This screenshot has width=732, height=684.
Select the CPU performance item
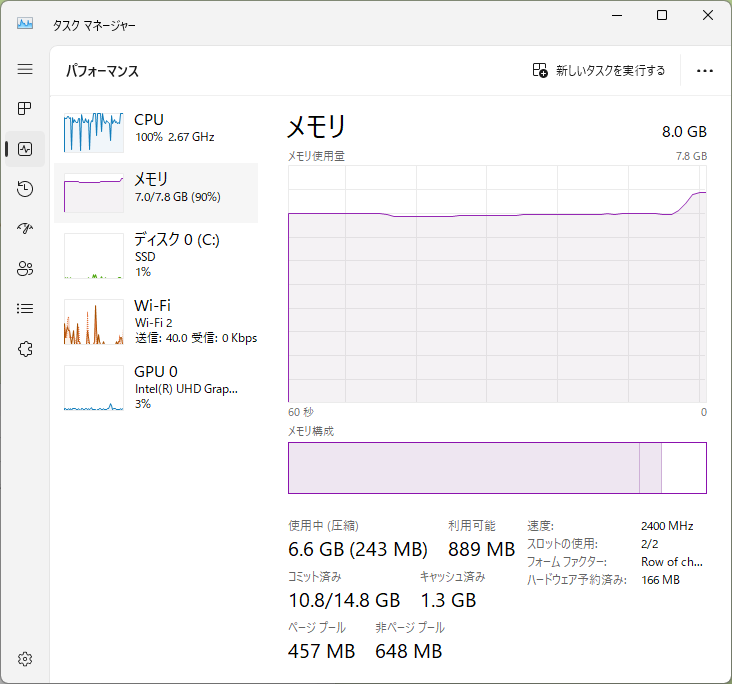pyautogui.click(x=156, y=129)
